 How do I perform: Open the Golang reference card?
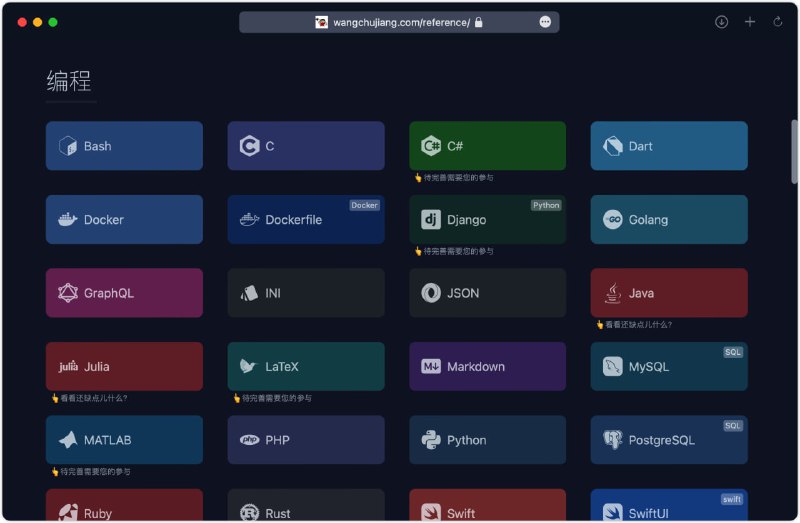[668, 220]
